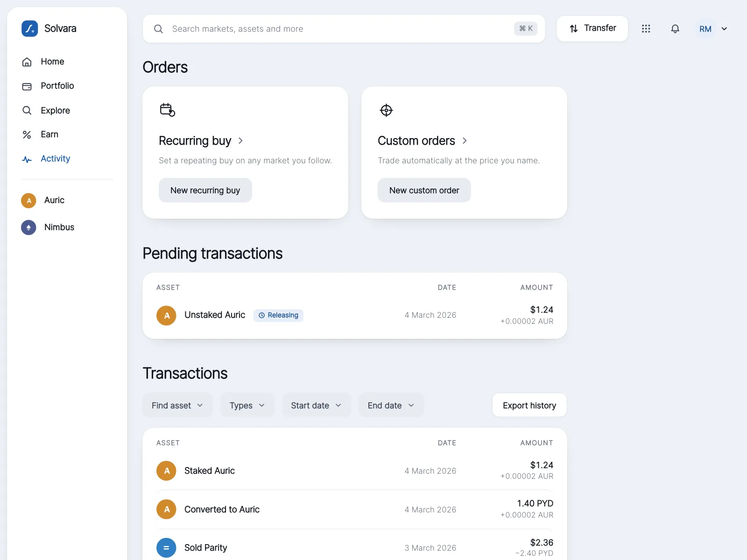Click New recurring buy button
This screenshot has width=747, height=560.
(x=205, y=190)
